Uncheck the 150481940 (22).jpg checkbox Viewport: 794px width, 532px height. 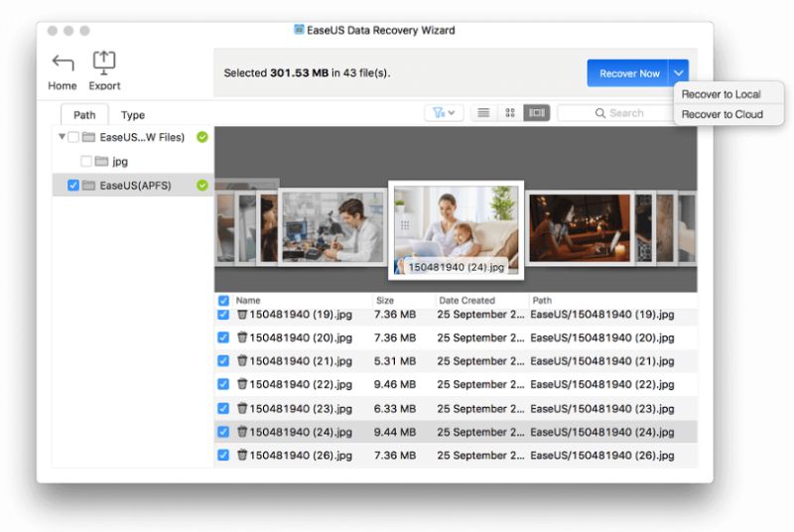pyautogui.click(x=223, y=384)
